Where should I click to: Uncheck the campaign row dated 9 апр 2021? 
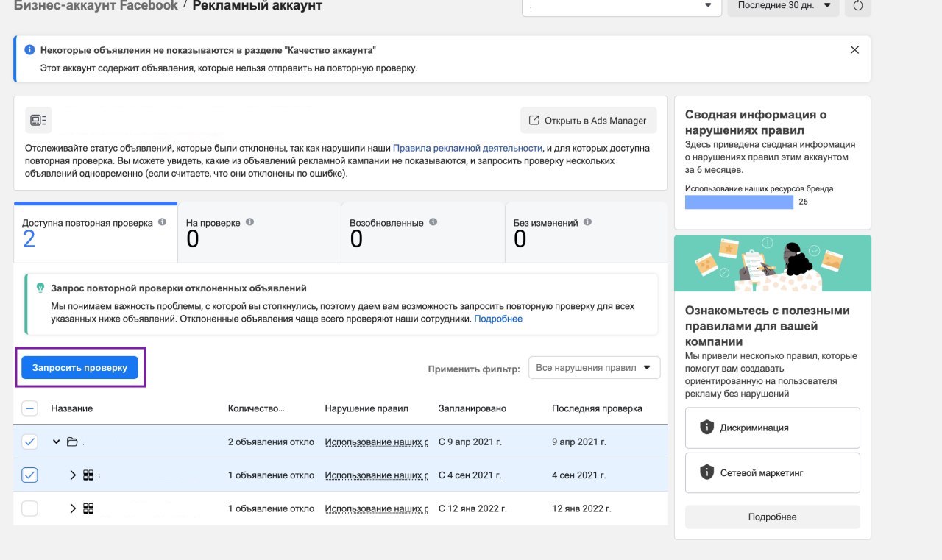pyautogui.click(x=29, y=442)
